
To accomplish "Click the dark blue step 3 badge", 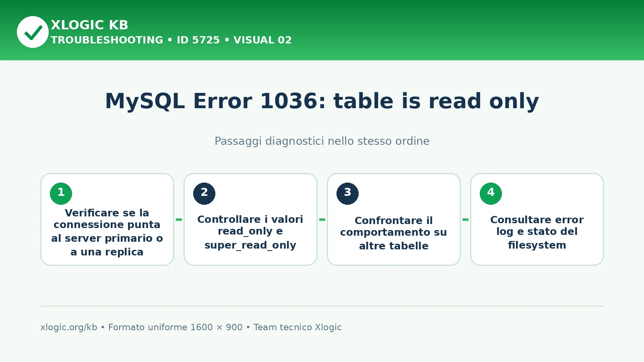I will (347, 193).
